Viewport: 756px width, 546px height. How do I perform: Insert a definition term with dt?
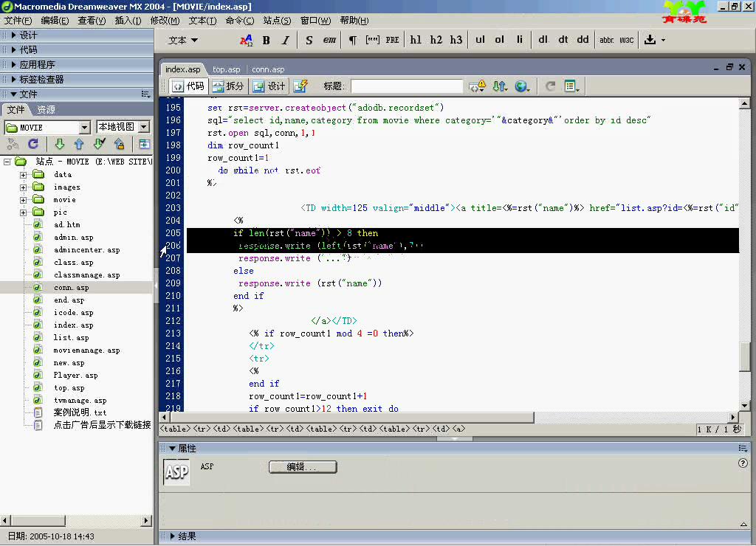[563, 40]
